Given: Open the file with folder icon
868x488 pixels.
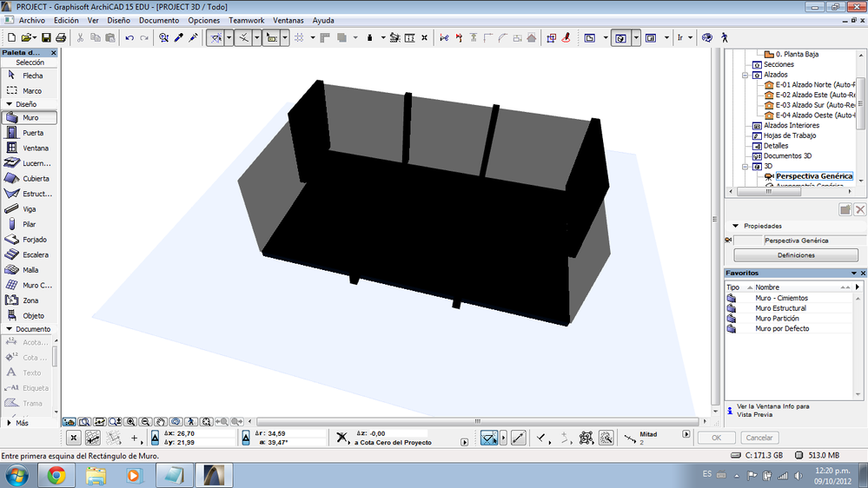Looking at the screenshot, I should click(26, 37).
